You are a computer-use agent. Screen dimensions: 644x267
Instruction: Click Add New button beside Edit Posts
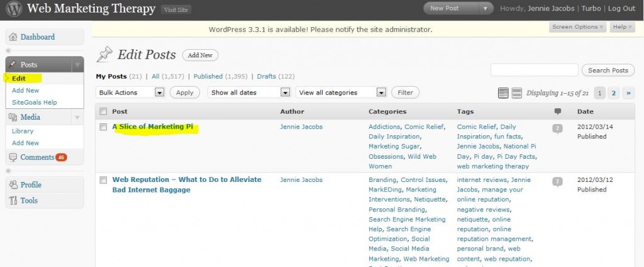(201, 55)
